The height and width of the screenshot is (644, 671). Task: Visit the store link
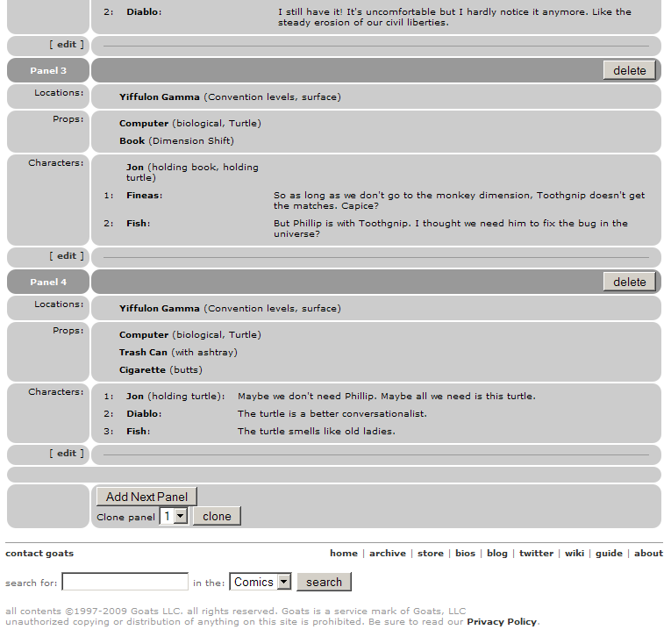point(430,554)
